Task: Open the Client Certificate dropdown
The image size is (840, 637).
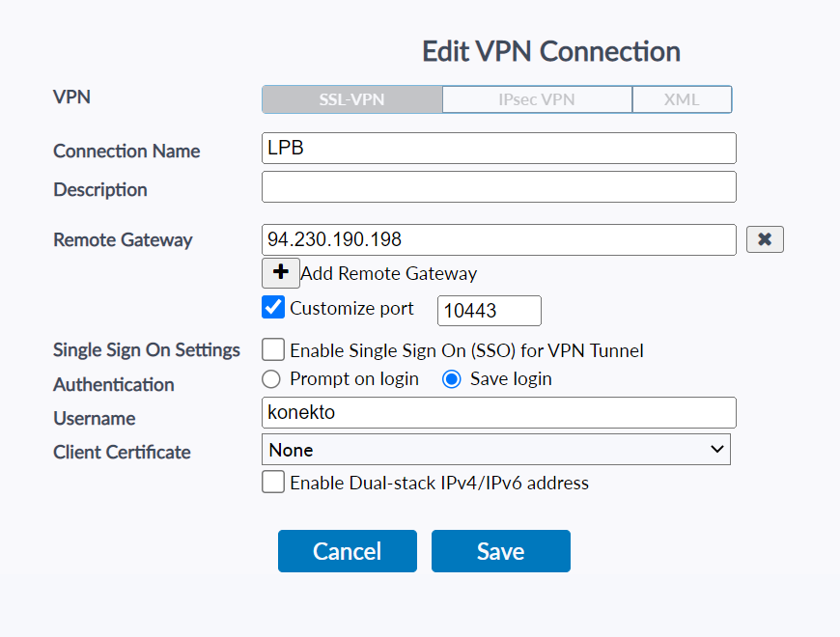Action: [495, 449]
